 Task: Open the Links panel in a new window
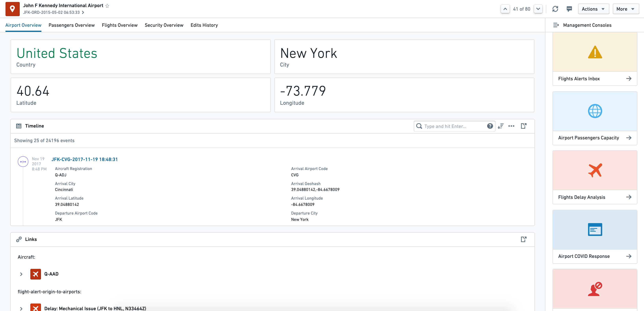[x=524, y=239]
